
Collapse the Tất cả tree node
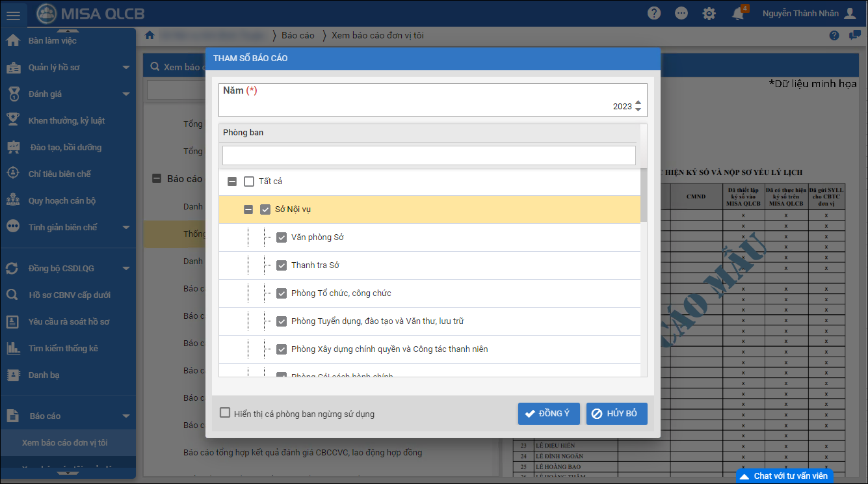point(232,181)
